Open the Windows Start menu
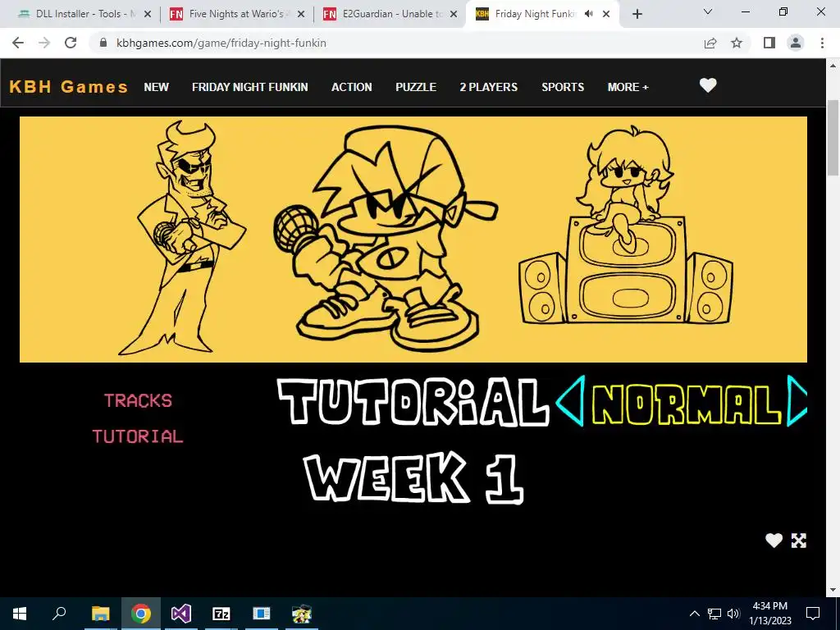 click(20, 614)
